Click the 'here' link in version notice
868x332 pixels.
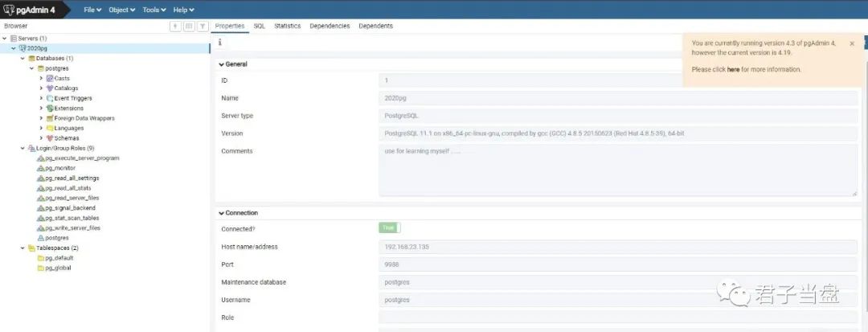coord(733,70)
